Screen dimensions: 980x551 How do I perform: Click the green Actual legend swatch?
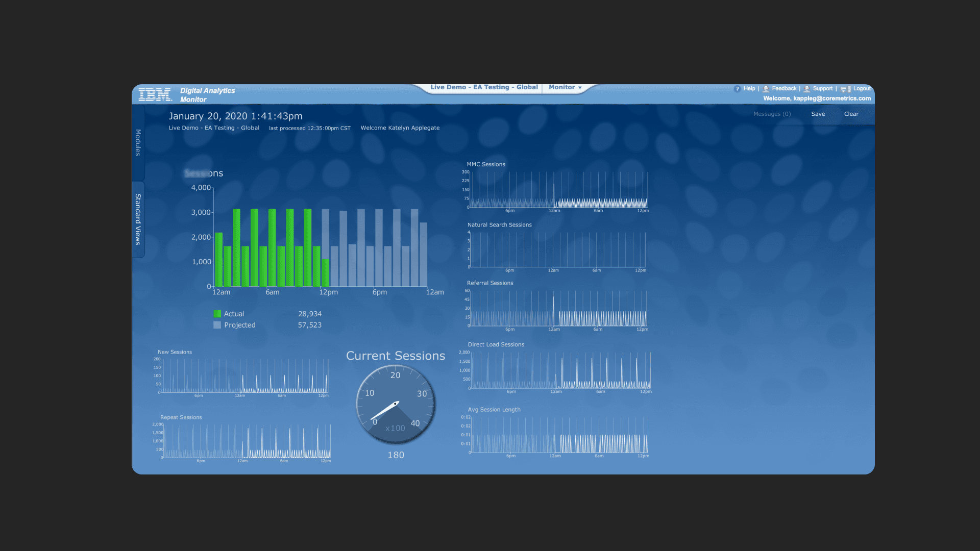(x=217, y=314)
